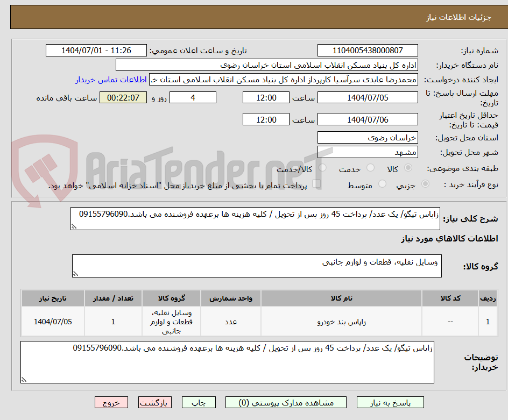Click the deadline date field 1404/07/05

tap(368, 97)
